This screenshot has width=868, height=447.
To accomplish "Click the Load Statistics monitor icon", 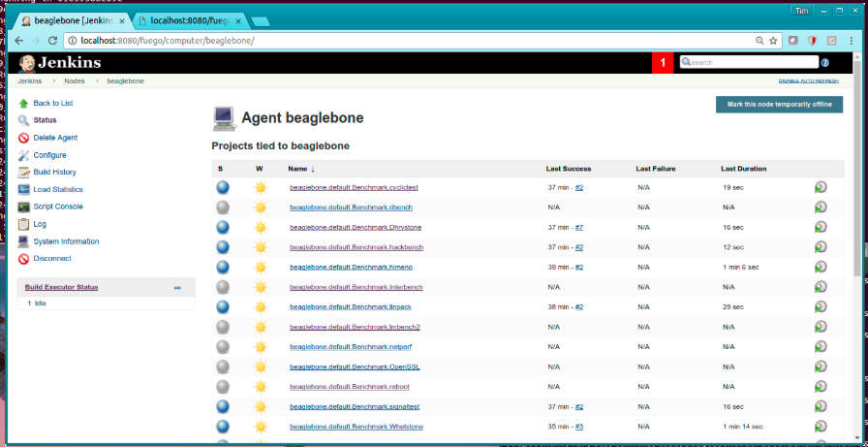I will point(23,189).
